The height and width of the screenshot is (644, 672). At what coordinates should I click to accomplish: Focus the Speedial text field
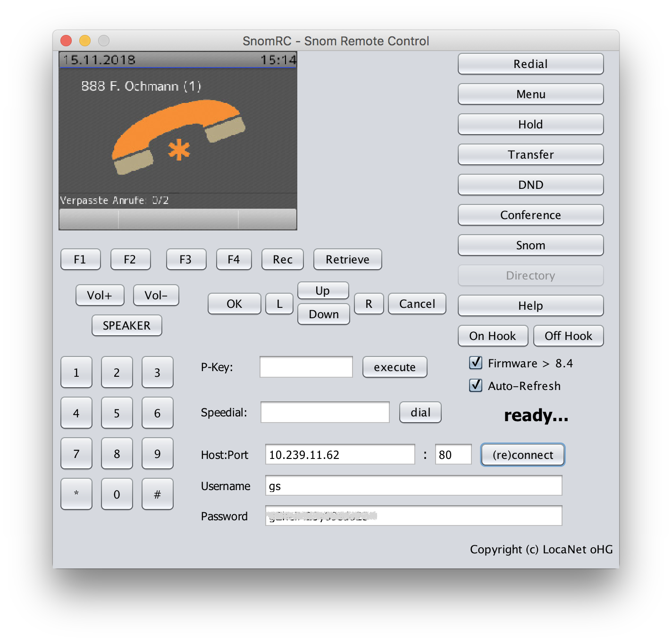(325, 413)
